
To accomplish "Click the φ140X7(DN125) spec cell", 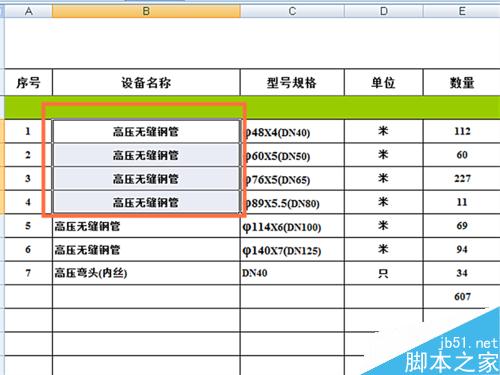I will [x=292, y=250].
